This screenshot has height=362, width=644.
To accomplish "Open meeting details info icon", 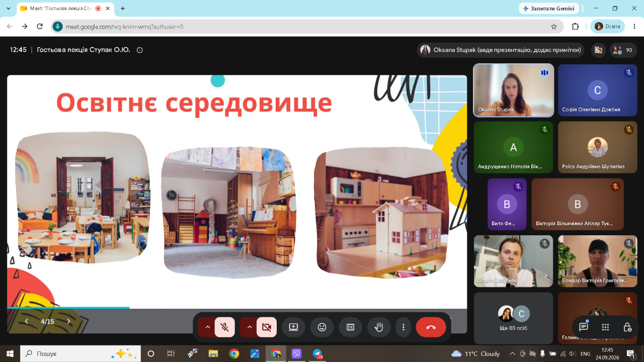I will point(140,50).
